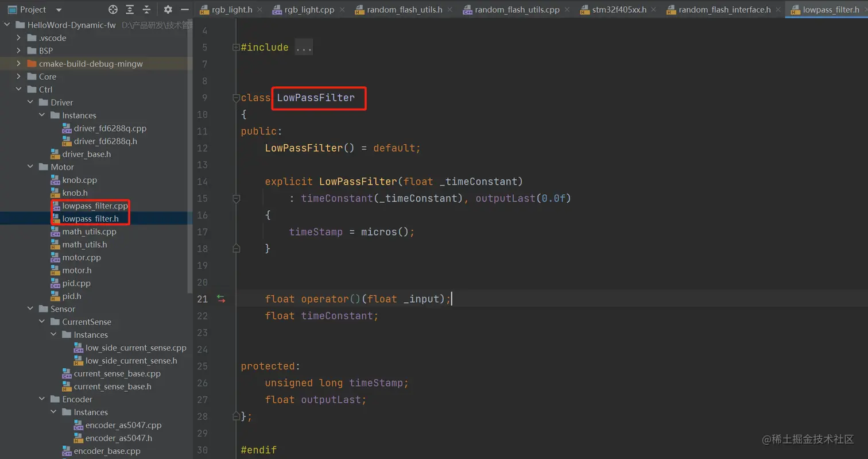Image resolution: width=868 pixels, height=459 pixels.
Task: Click the current_sense_base.cpp file icon
Action: coord(67,374)
